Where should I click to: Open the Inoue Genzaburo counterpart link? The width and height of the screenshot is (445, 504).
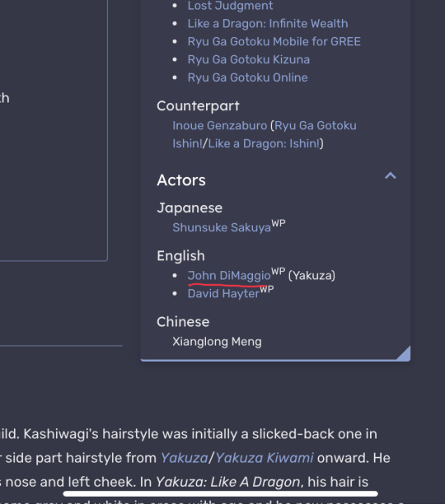(219, 125)
